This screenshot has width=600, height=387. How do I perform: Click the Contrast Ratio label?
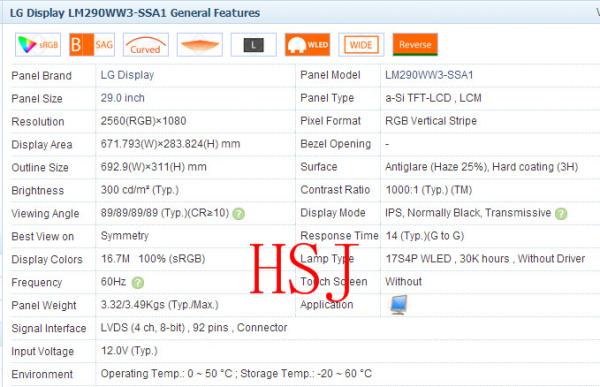pos(335,190)
